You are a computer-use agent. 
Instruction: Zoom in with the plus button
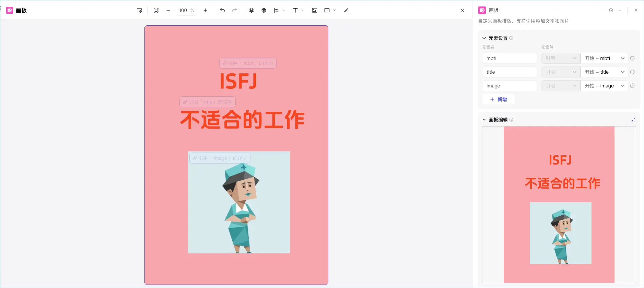click(x=206, y=10)
